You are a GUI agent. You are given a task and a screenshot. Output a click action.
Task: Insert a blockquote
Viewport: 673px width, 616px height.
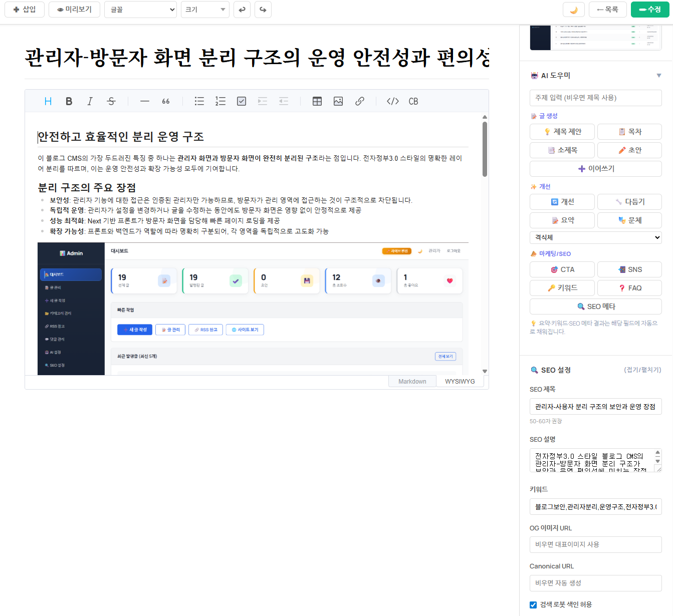(166, 101)
